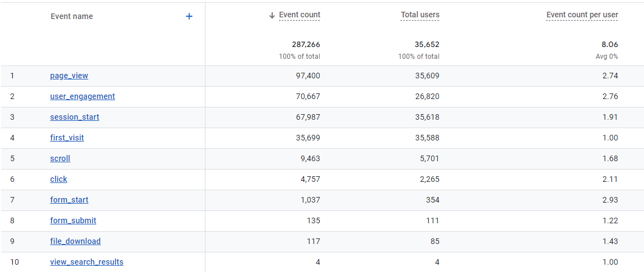Select the 35,652 total users summary
The height and width of the screenshot is (277, 644).
click(x=425, y=44)
